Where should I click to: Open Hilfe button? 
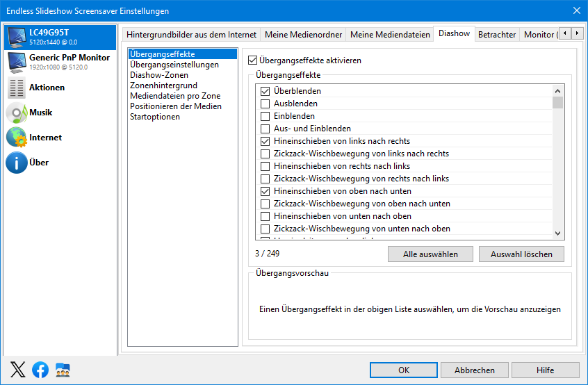545,370
